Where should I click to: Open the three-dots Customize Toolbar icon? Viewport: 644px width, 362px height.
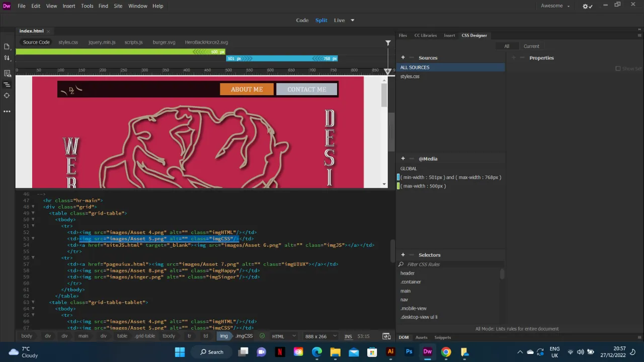pos(7,111)
